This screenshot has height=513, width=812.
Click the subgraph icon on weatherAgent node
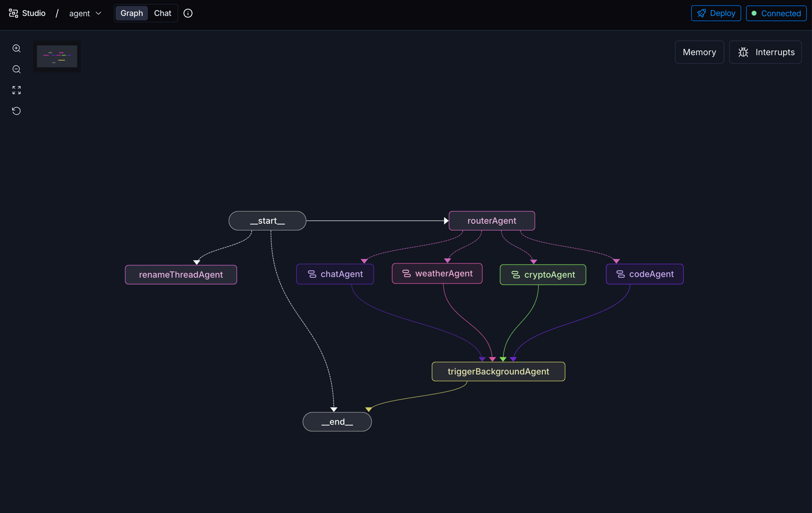tap(406, 274)
